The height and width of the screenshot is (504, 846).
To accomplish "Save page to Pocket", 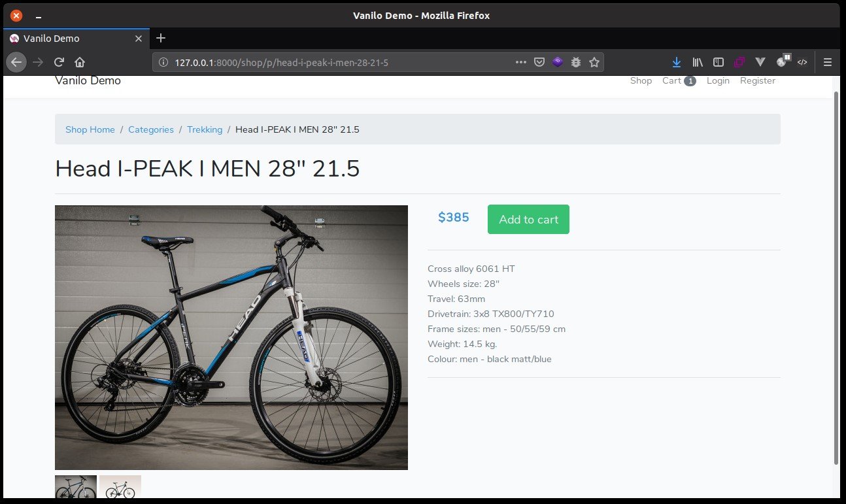I will coord(539,62).
